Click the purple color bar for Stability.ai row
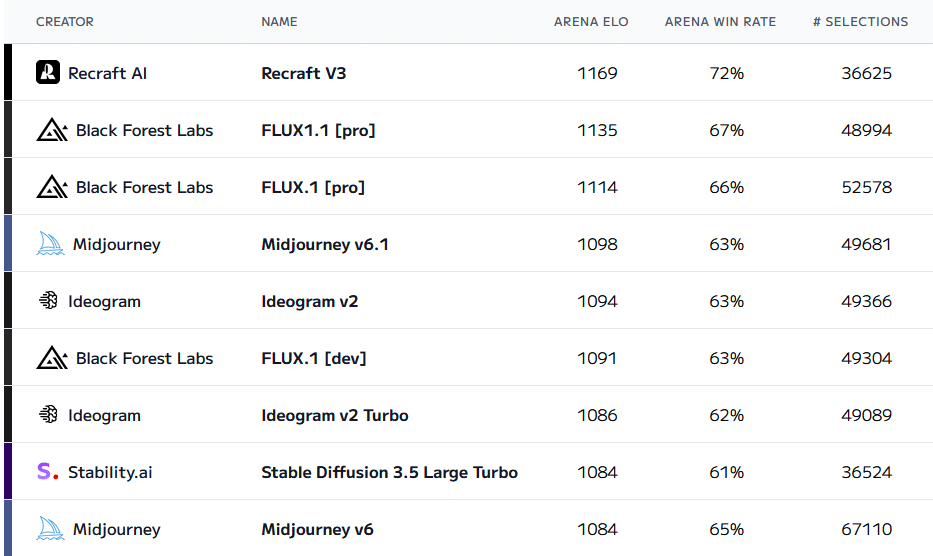The height and width of the screenshot is (556, 933). [x=8, y=471]
